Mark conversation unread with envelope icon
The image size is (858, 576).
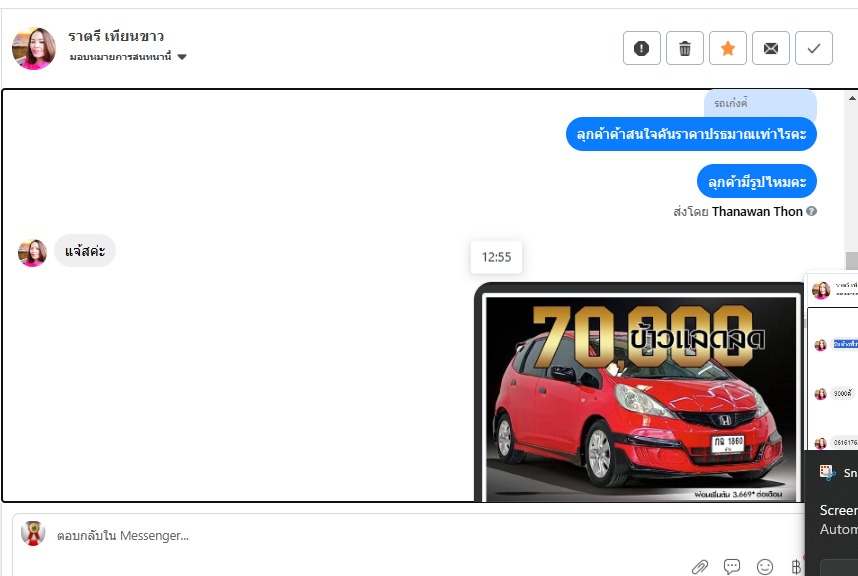click(770, 48)
